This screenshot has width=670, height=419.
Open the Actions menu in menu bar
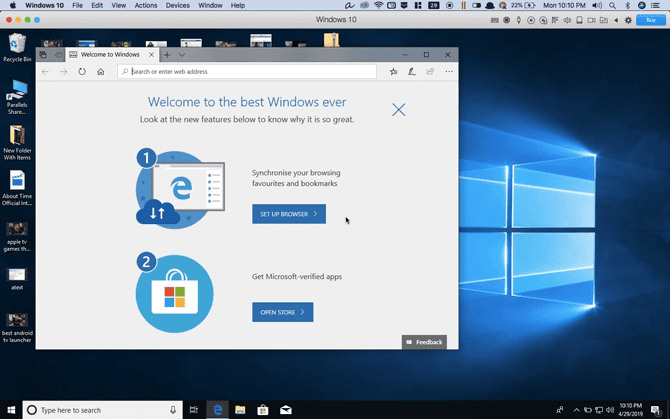click(146, 6)
